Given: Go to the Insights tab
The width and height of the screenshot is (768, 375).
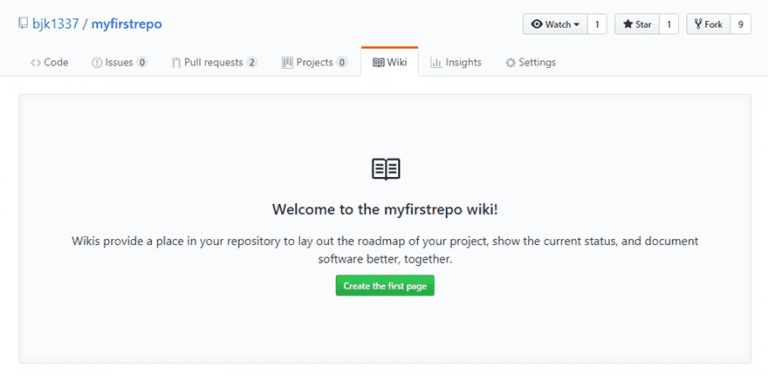Looking at the screenshot, I should [456, 63].
